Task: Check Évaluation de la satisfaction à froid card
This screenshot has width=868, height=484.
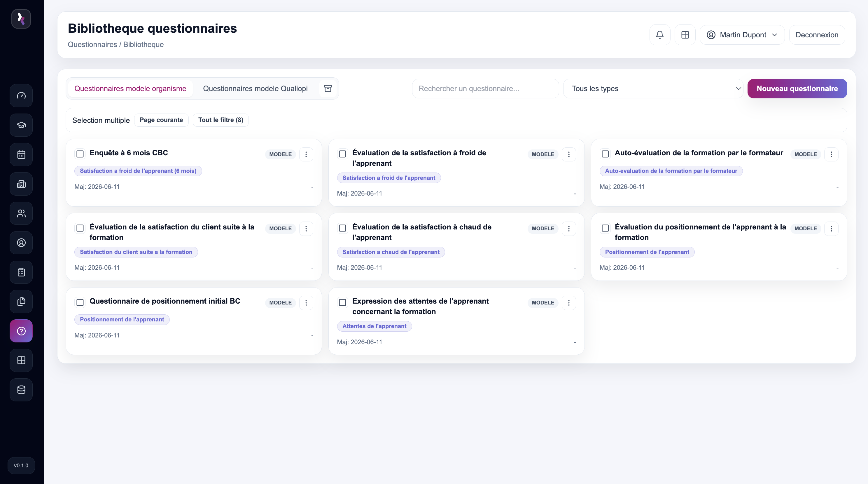Action: (342, 154)
